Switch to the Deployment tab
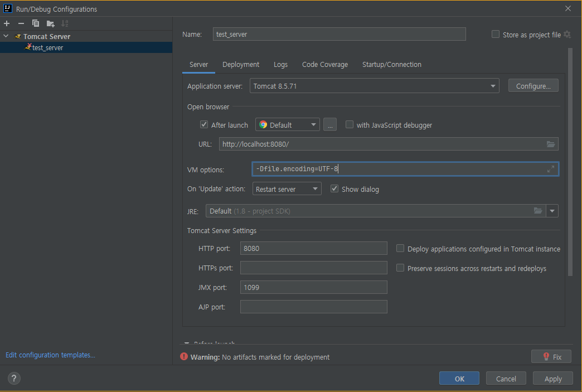This screenshot has height=392, width=582. click(x=240, y=65)
